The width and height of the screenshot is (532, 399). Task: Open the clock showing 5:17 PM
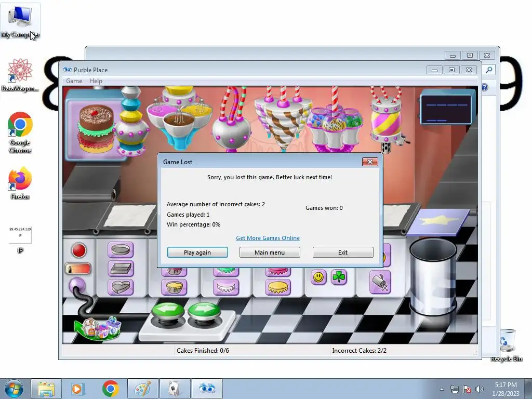pyautogui.click(x=506, y=389)
